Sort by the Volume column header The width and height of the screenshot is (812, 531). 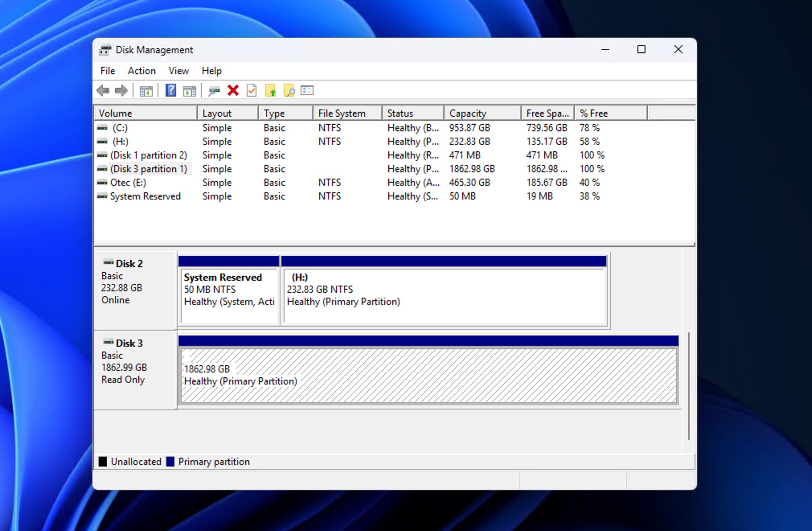[146, 113]
